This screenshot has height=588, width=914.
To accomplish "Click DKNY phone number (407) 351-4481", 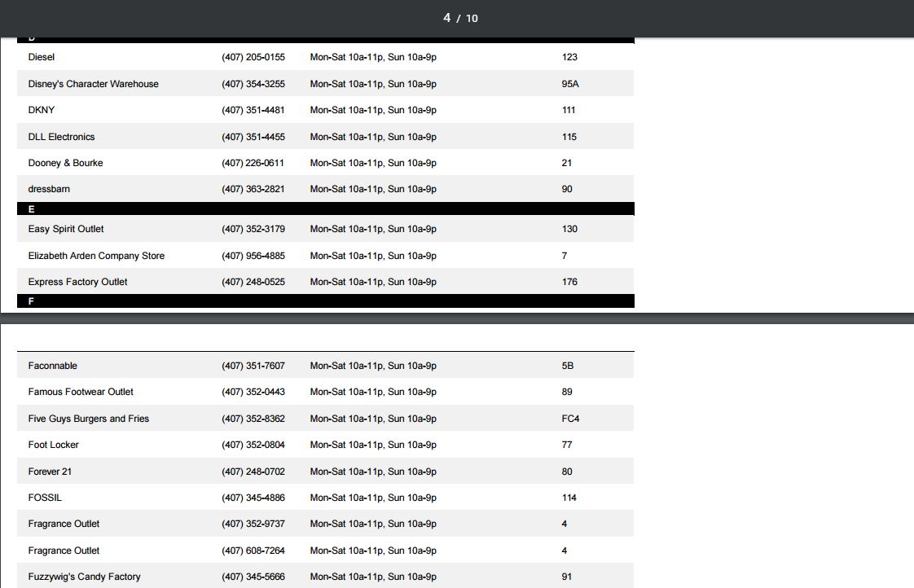I will point(253,110).
